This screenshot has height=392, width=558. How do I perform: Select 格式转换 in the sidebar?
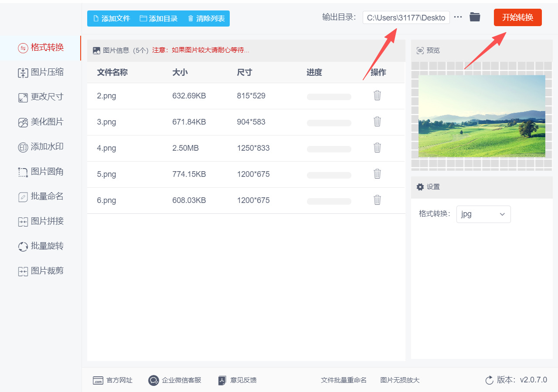pyautogui.click(x=41, y=47)
